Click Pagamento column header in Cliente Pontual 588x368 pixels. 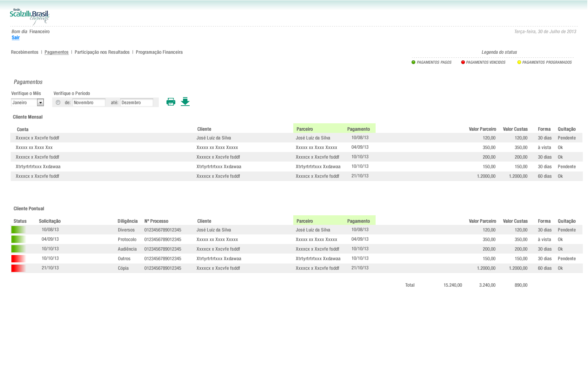coord(358,221)
